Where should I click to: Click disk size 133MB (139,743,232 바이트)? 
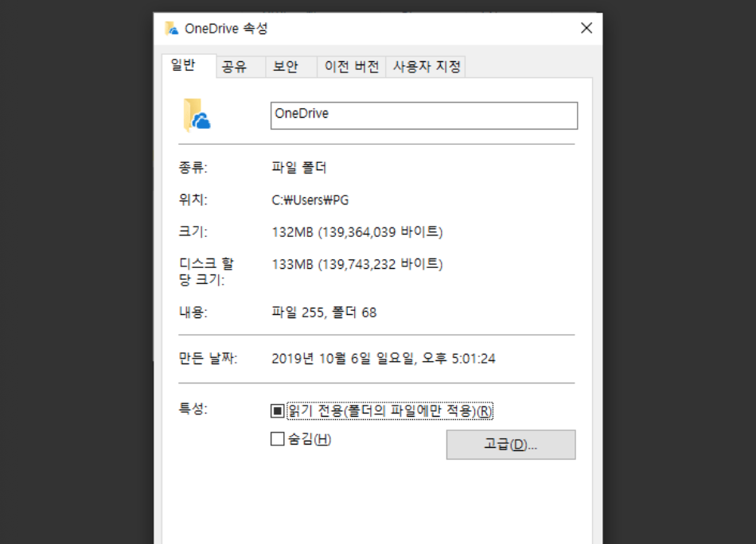coord(357,264)
